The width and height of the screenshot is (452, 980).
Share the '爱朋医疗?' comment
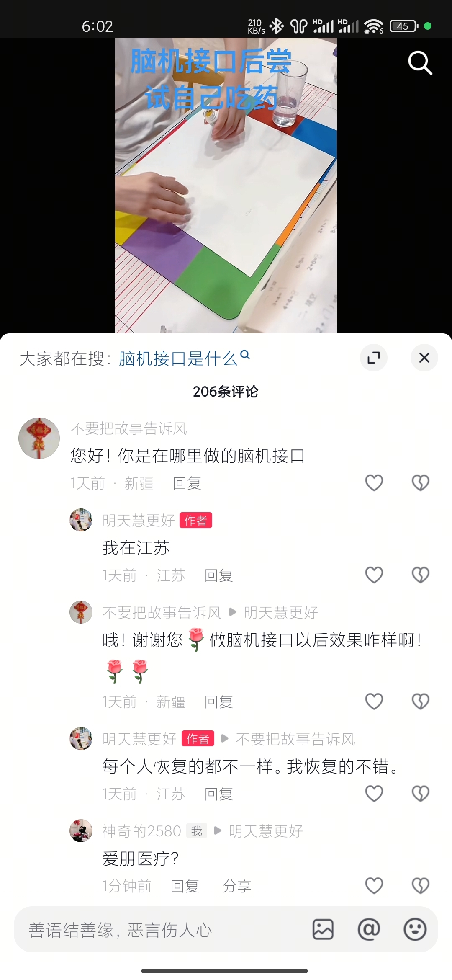pos(237,886)
